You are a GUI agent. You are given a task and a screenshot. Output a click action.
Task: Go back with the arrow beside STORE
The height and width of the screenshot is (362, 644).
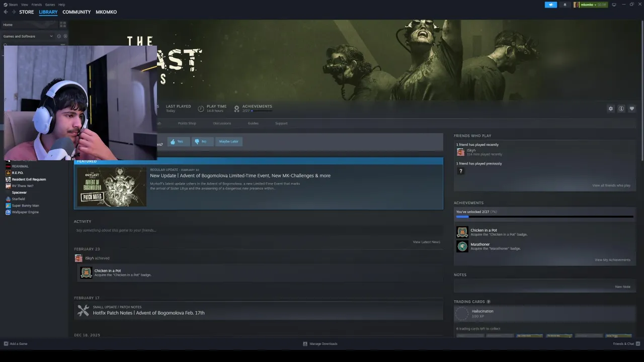click(6, 12)
